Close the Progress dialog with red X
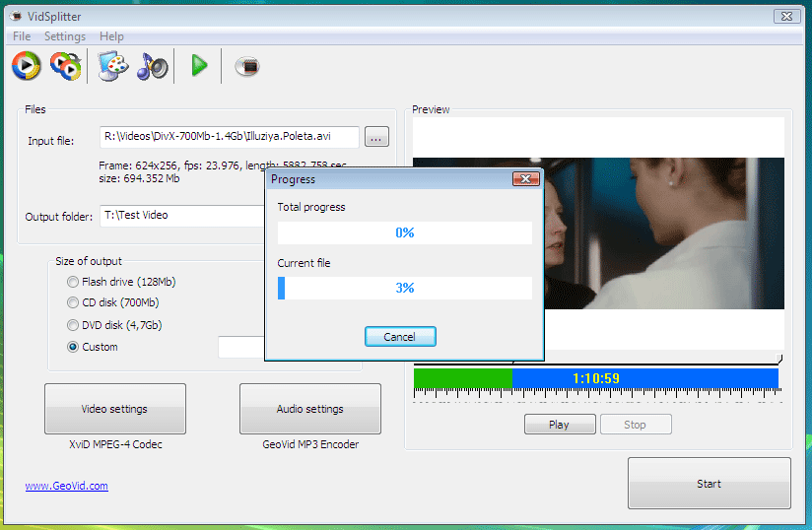 (x=526, y=179)
